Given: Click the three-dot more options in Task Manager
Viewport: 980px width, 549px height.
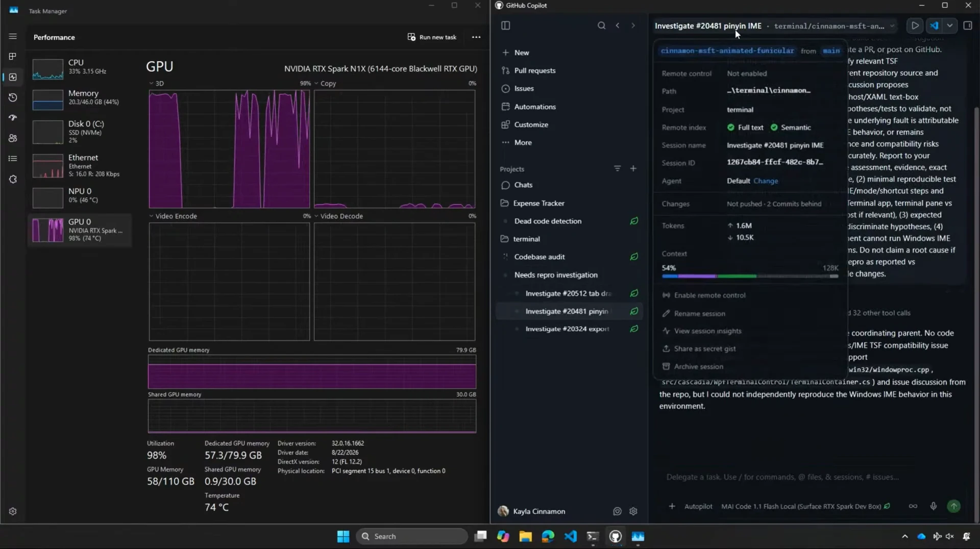Looking at the screenshot, I should point(476,37).
